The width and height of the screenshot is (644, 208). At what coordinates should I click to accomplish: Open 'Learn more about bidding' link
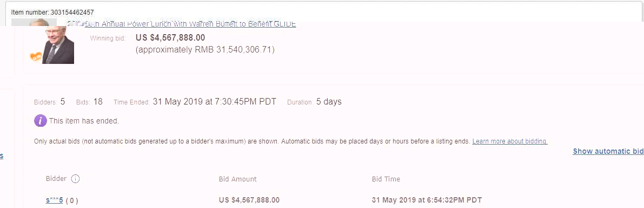coord(510,141)
